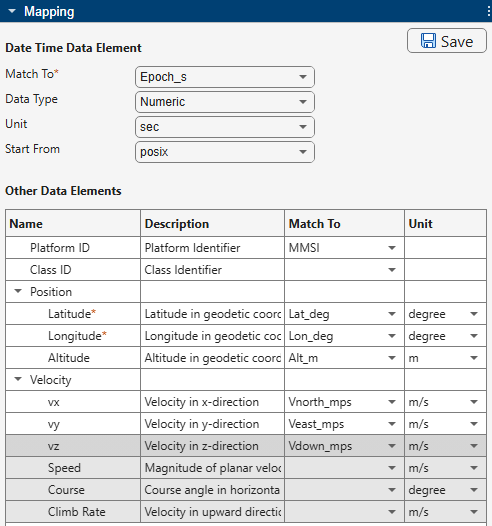The height and width of the screenshot is (526, 492).
Task: Collapse the Velocity tree group
Action: click(18, 379)
